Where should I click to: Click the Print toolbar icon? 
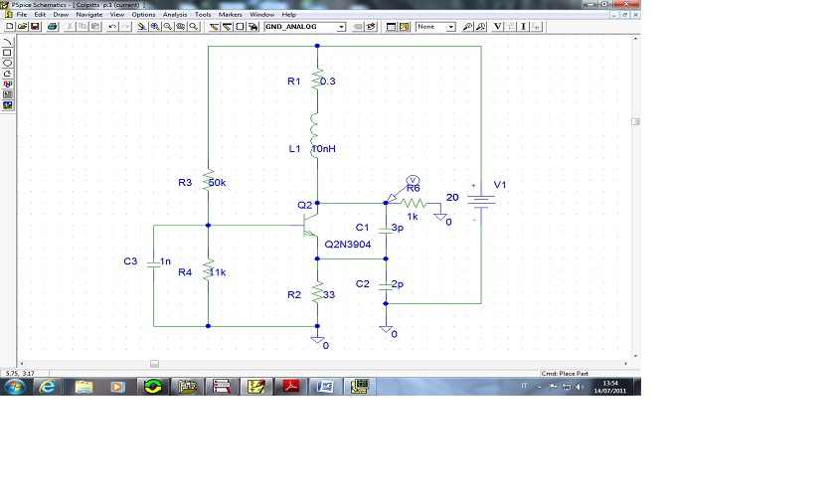[51, 27]
